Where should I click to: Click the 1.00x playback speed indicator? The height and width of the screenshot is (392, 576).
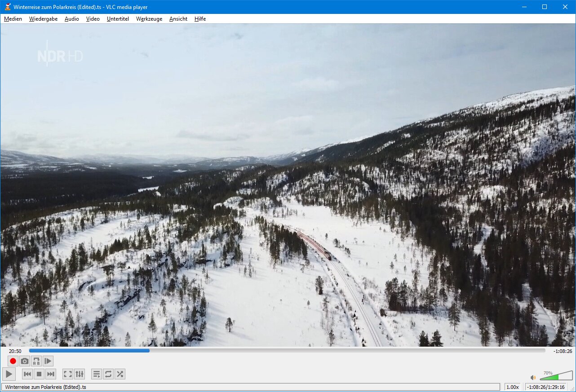[512, 387]
